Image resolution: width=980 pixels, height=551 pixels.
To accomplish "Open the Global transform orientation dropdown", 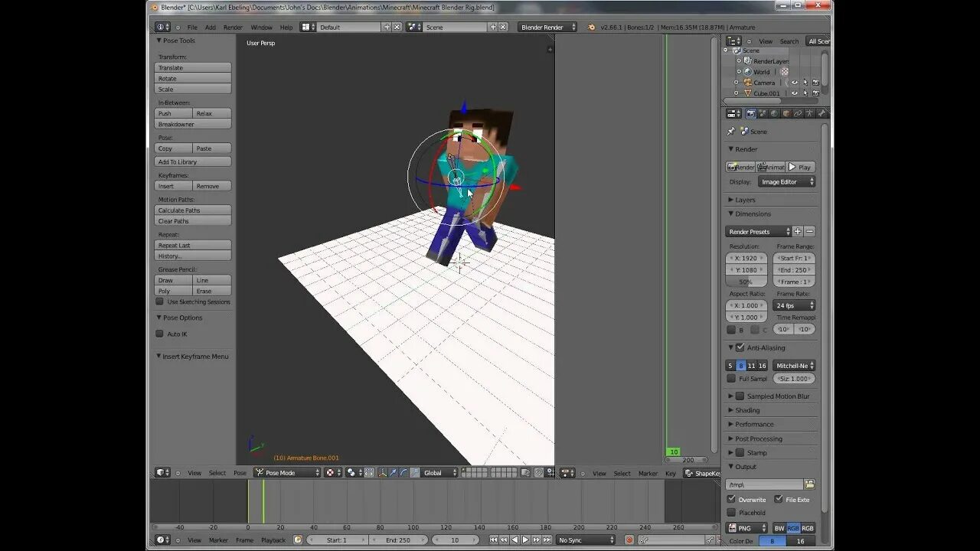I will click(439, 473).
